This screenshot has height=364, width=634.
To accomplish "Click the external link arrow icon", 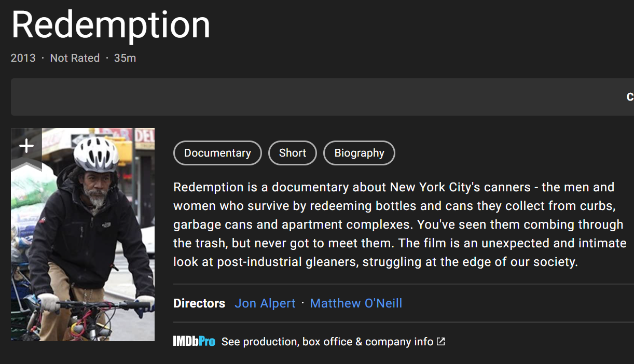I will coord(440,341).
